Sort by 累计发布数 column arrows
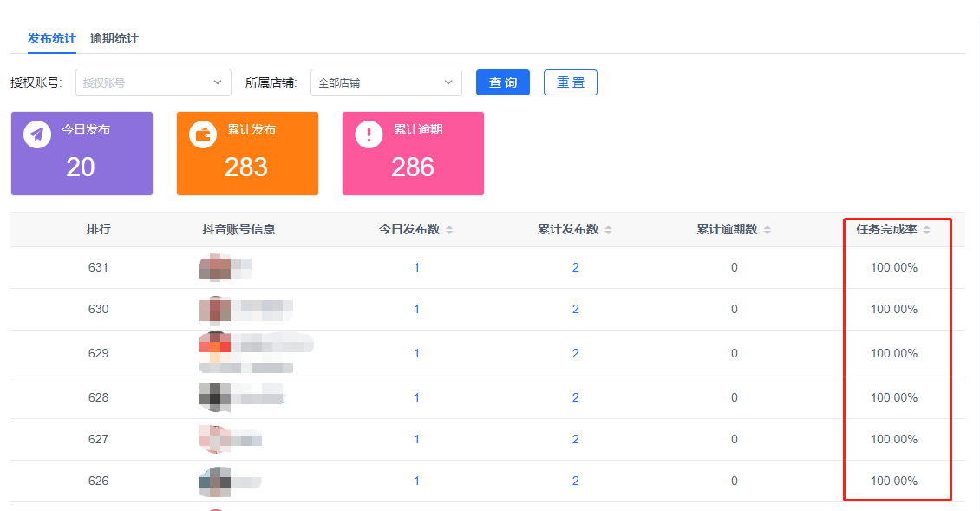The image size is (980, 511). point(608,230)
